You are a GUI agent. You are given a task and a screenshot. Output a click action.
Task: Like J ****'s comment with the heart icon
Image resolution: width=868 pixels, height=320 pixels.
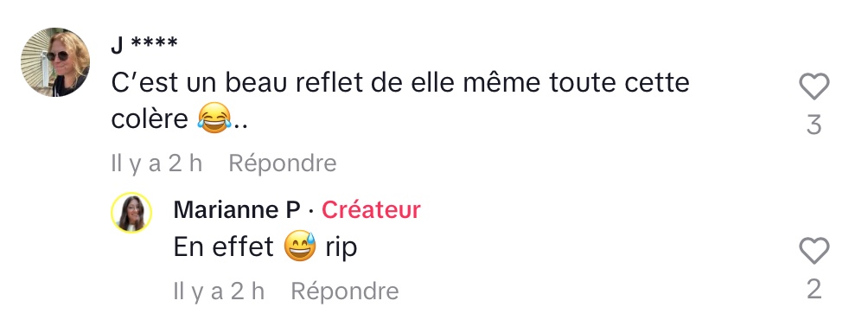pos(814,87)
